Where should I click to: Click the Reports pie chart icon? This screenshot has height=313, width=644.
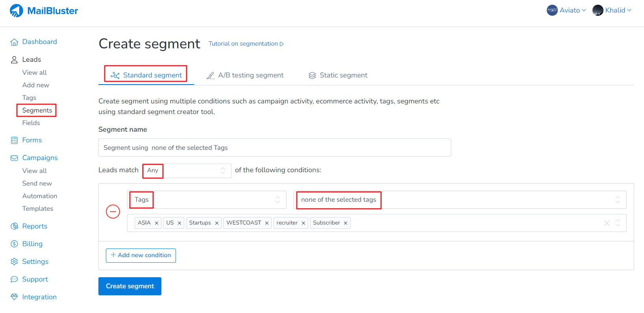point(14,226)
